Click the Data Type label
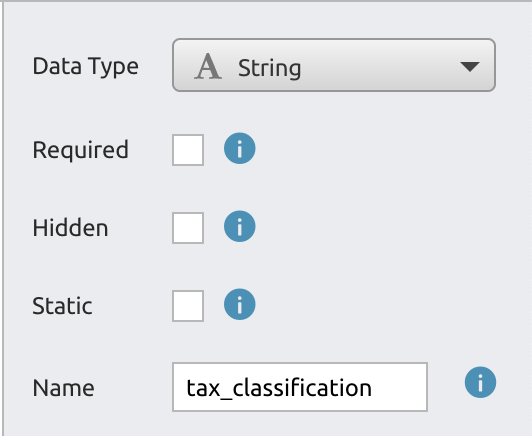532x436 pixels. pyautogui.click(x=86, y=67)
